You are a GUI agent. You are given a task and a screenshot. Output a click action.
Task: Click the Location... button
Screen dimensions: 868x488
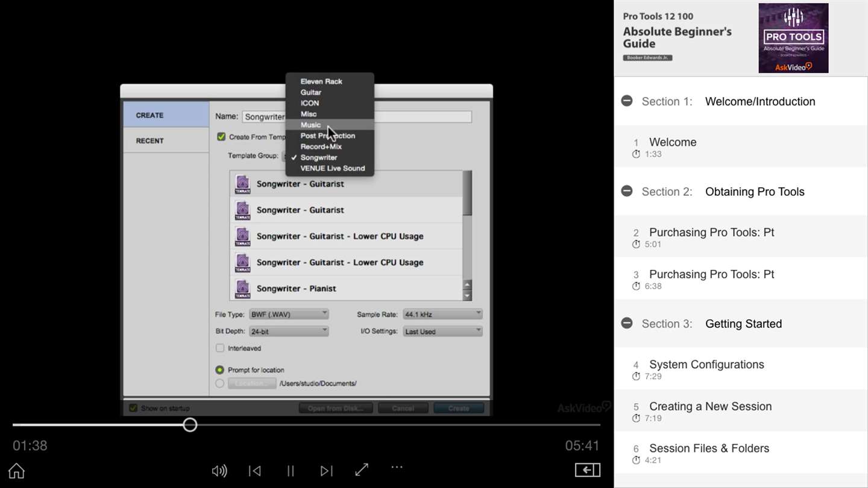(x=252, y=383)
